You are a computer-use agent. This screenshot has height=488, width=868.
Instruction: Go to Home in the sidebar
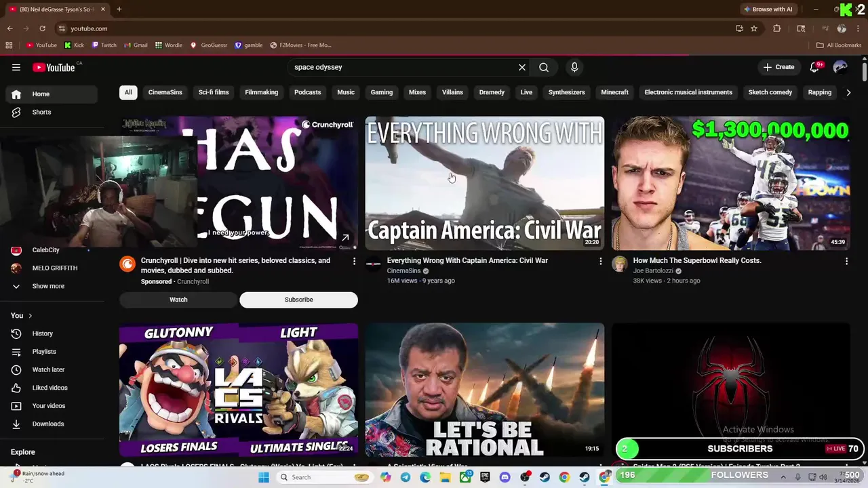[x=52, y=94]
